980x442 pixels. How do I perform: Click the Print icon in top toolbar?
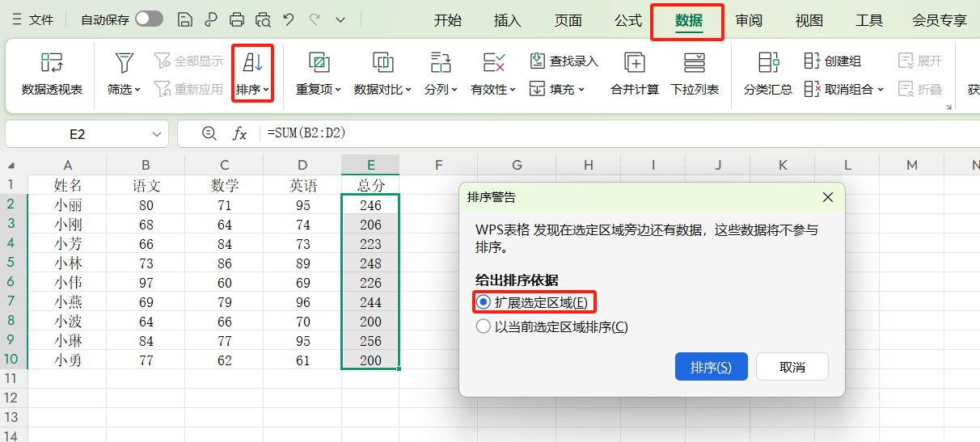[236, 19]
